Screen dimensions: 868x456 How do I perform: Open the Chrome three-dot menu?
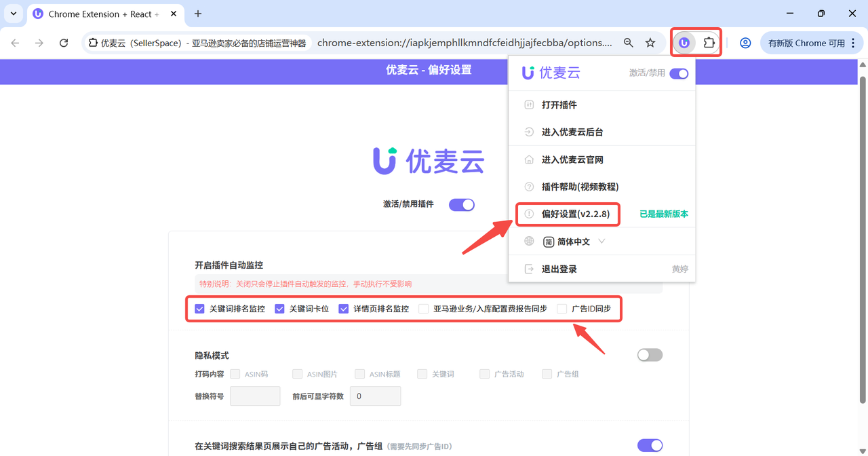(x=853, y=42)
